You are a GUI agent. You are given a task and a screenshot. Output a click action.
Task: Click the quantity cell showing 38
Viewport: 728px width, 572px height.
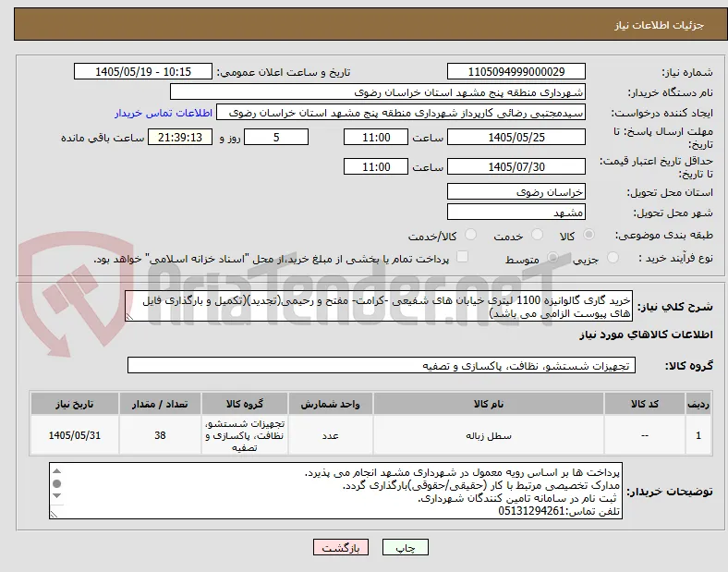pyautogui.click(x=160, y=435)
